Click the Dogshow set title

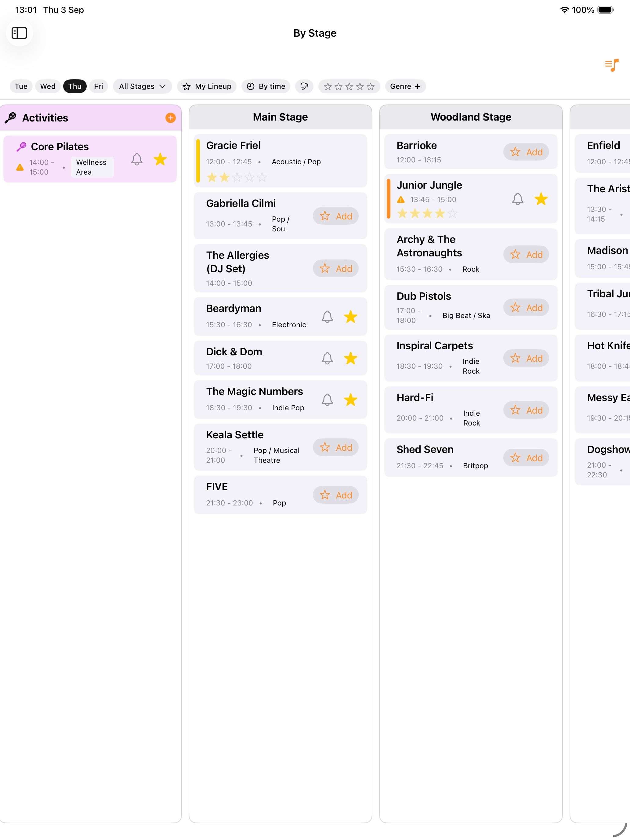608,449
